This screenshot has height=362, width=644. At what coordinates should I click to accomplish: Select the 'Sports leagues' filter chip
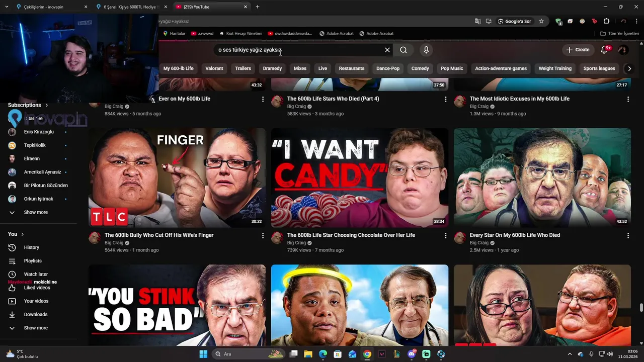(x=599, y=68)
